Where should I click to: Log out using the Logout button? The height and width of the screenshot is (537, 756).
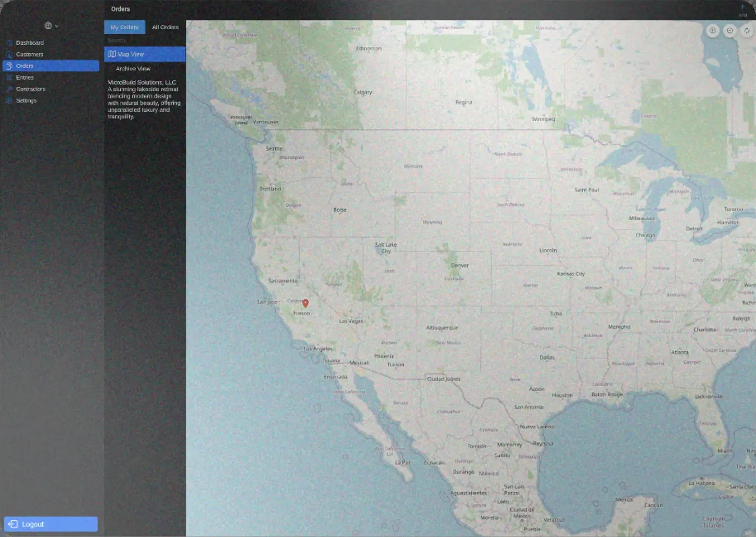pyautogui.click(x=51, y=524)
